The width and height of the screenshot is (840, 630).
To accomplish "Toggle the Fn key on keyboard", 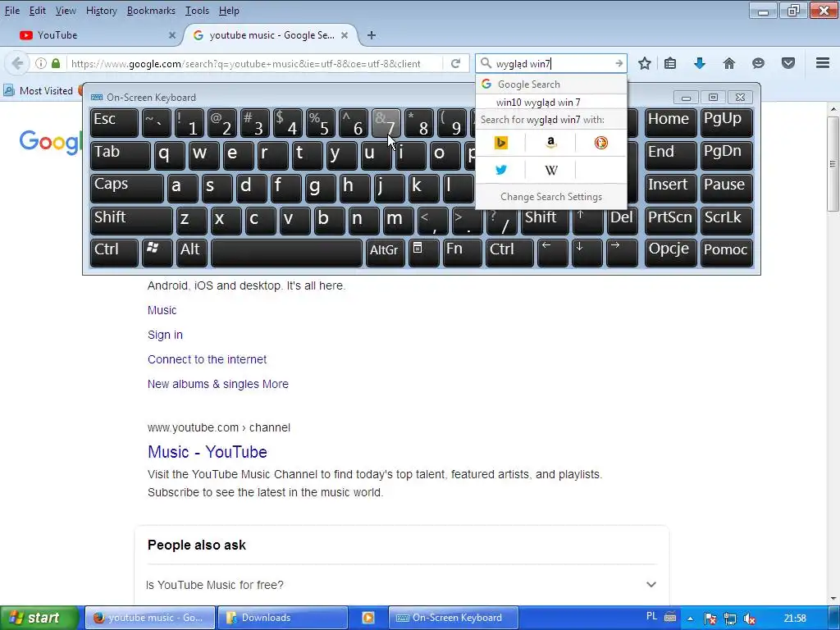I will pos(463,253).
